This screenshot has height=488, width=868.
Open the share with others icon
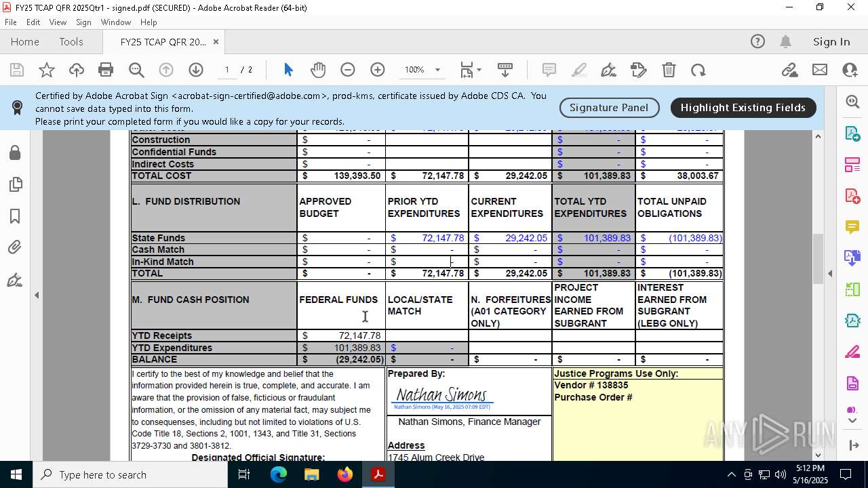[850, 70]
